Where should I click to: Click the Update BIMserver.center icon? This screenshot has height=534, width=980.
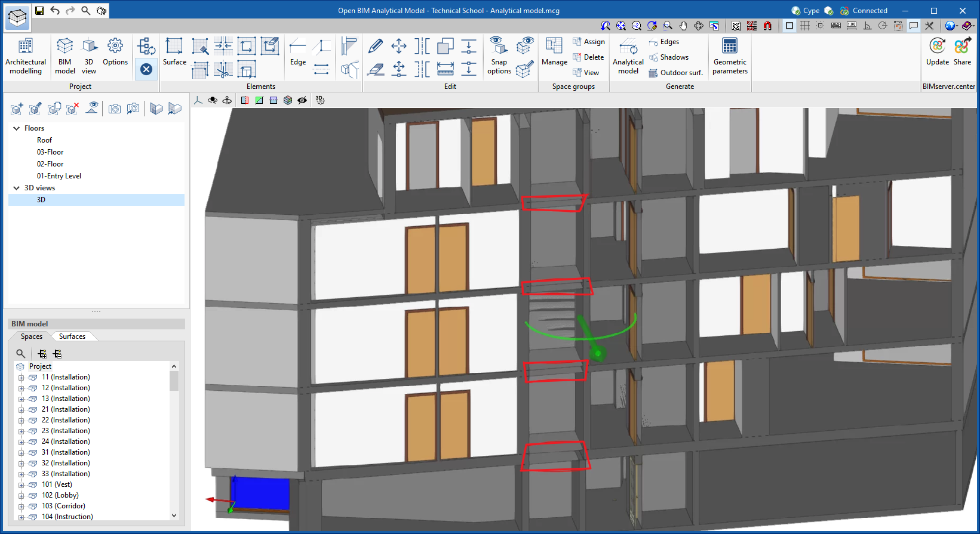937,52
